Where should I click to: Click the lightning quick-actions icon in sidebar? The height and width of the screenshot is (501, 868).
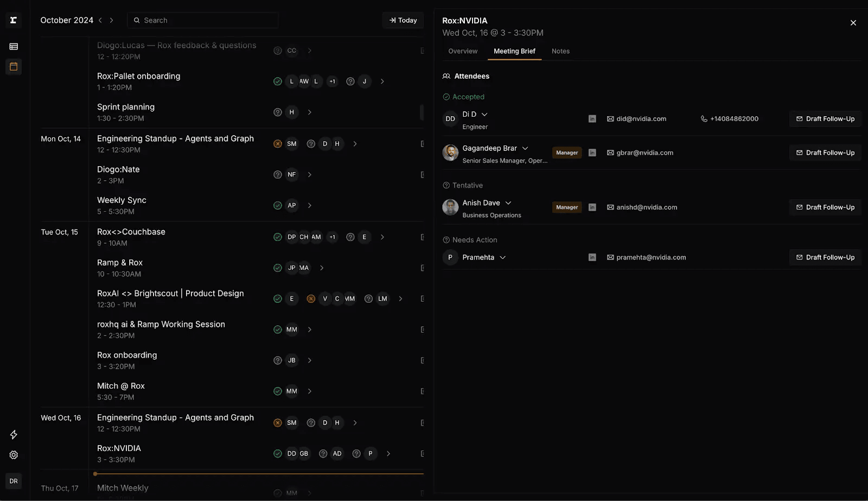13,434
